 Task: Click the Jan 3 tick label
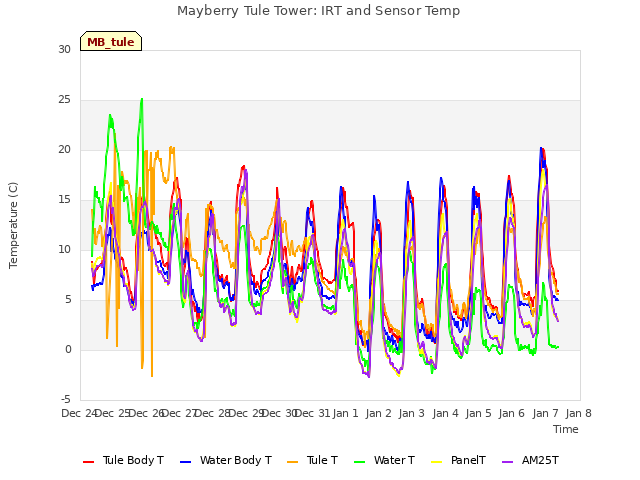tap(411, 413)
